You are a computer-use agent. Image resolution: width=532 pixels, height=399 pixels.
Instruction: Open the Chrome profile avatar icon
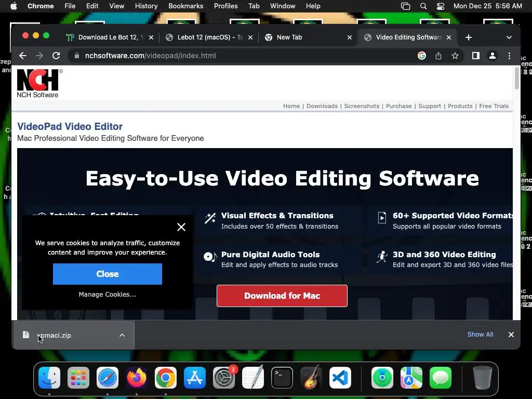click(x=493, y=56)
